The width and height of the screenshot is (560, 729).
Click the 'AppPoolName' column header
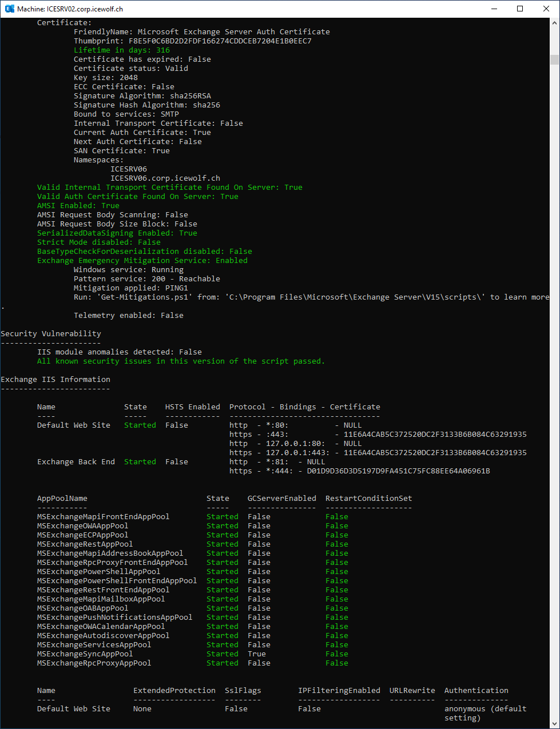coord(62,499)
